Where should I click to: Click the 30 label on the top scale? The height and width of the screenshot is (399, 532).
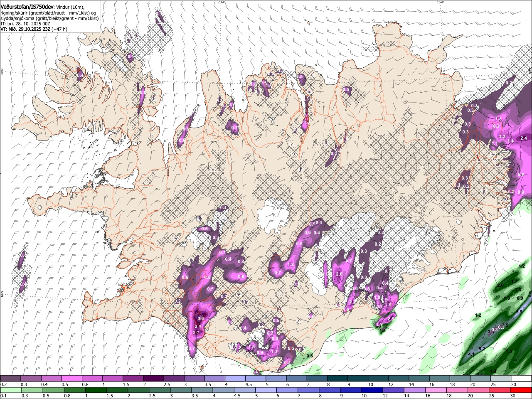[514, 384]
